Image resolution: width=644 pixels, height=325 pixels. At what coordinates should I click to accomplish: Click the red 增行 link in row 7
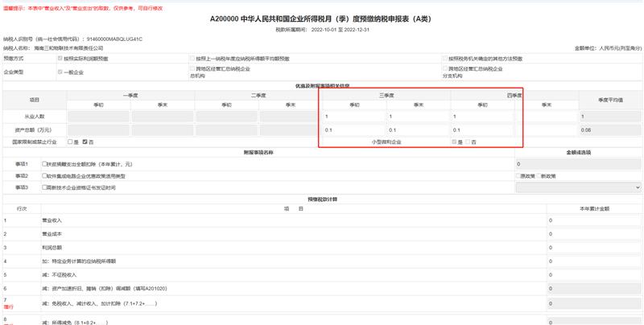(x=9, y=306)
